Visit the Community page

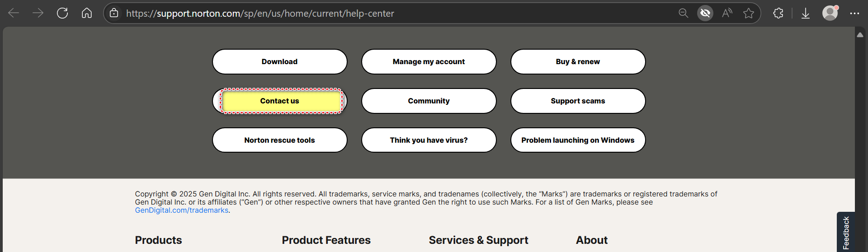[x=429, y=101]
